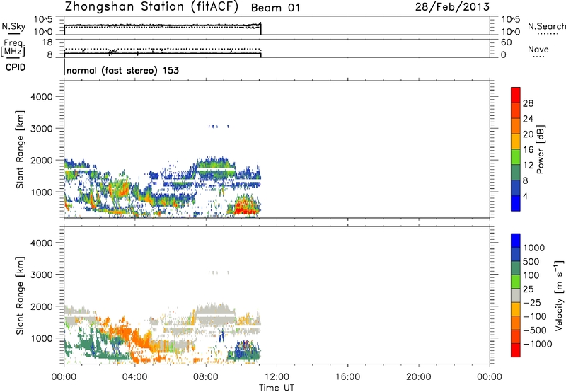Click the "N.Sky" legend label
Image resolution: width=566 pixels, height=392 pixels.
pos(13,26)
